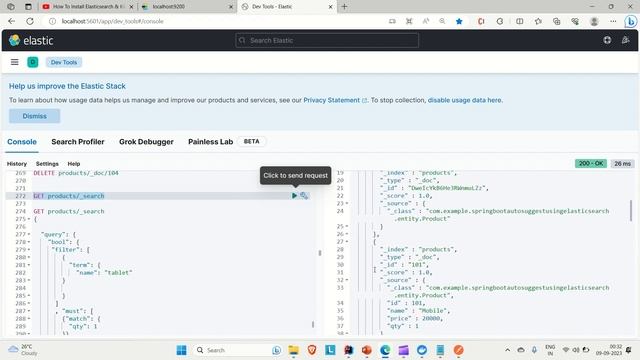Click GET products/_search on line 274
This screenshot has height=360, width=640.
69,211
